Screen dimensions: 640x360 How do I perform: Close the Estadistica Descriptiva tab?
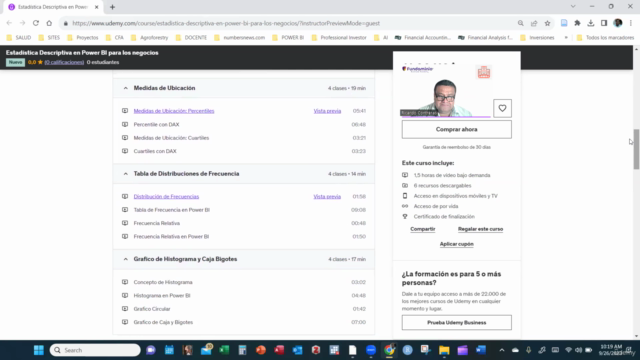pos(97,7)
